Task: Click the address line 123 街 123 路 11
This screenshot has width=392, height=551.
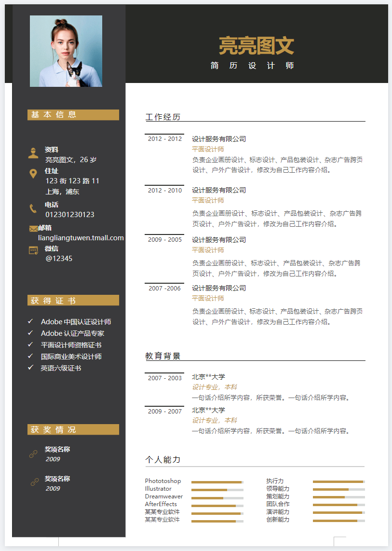Action: [72, 181]
